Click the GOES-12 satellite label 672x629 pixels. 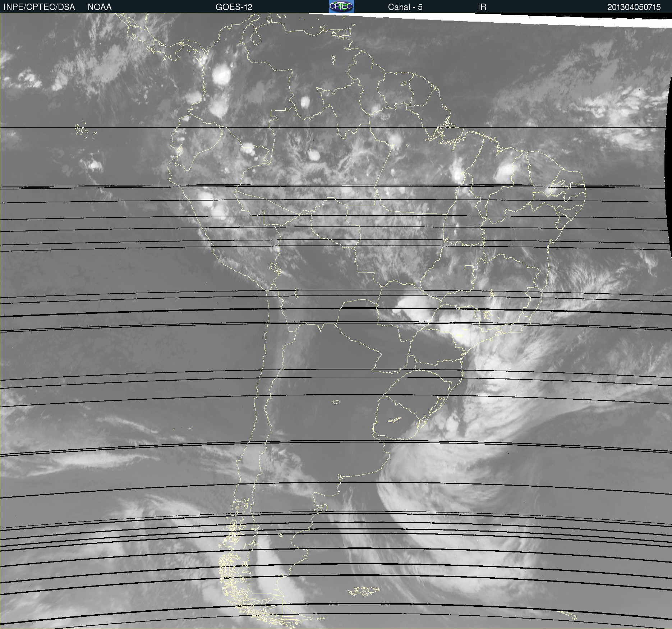click(234, 7)
